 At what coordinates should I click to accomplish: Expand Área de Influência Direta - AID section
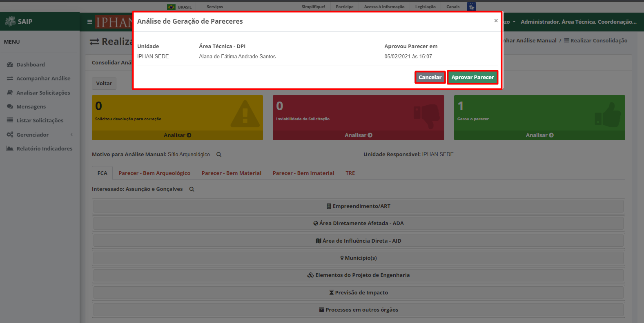click(x=359, y=241)
